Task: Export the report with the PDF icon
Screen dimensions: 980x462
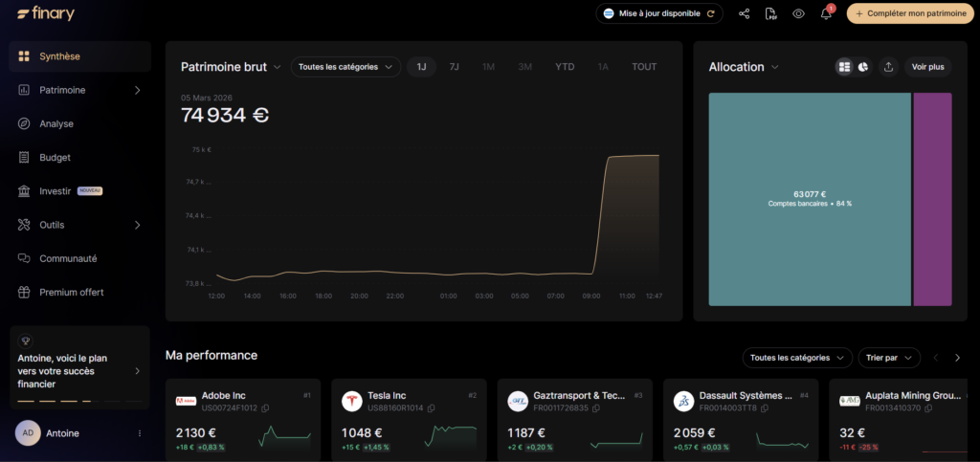Action: pyautogui.click(x=771, y=13)
